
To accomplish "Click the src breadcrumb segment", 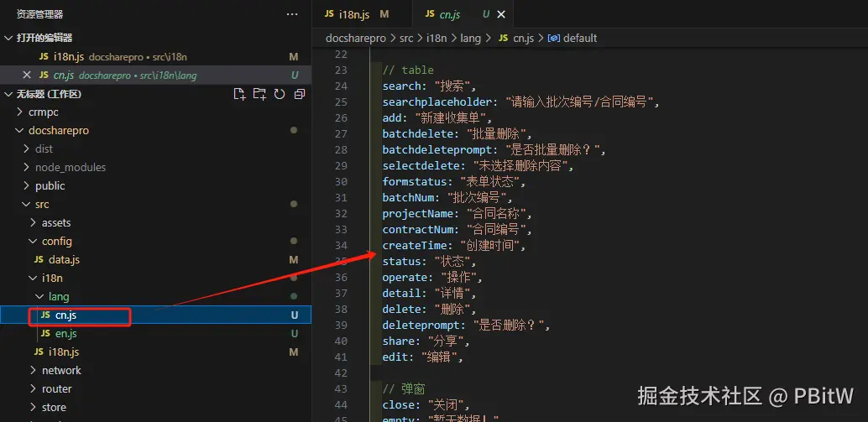I will (406, 38).
